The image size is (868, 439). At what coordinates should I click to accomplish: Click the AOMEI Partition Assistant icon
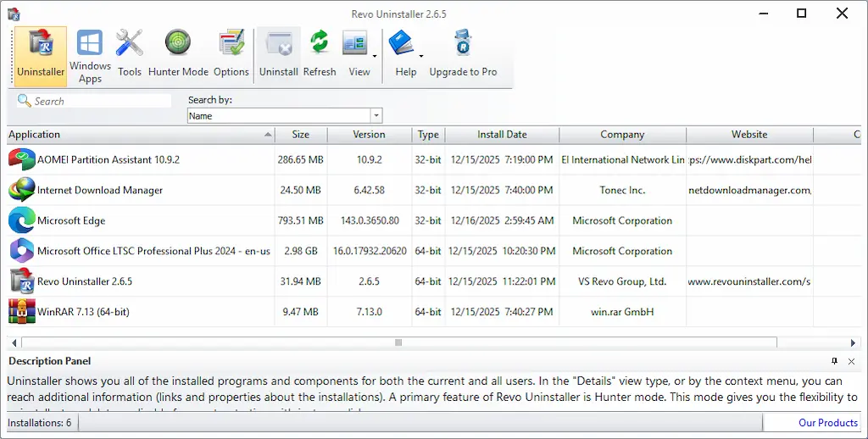tap(22, 159)
